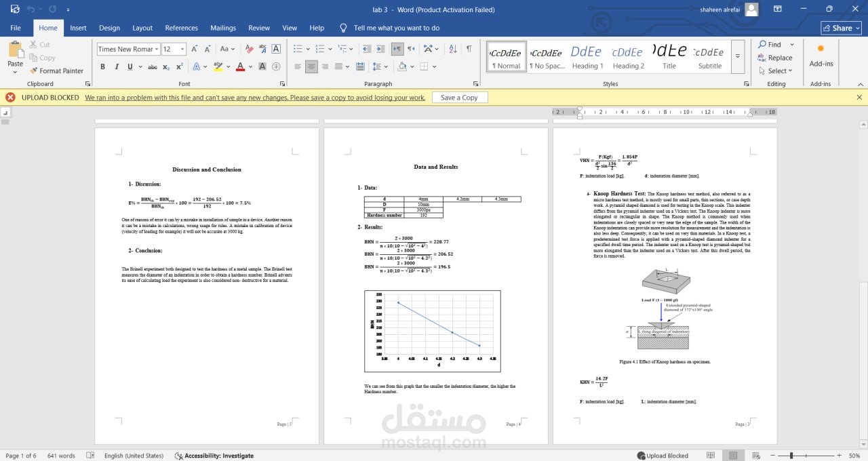The height and width of the screenshot is (461, 868).
Task: Click the Justify alignment icon
Action: click(339, 66)
